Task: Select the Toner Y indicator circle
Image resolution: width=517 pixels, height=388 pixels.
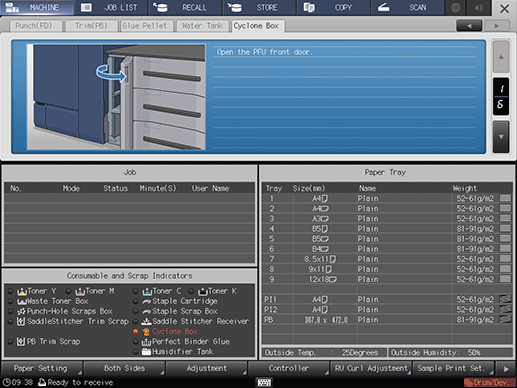Action: (11, 291)
